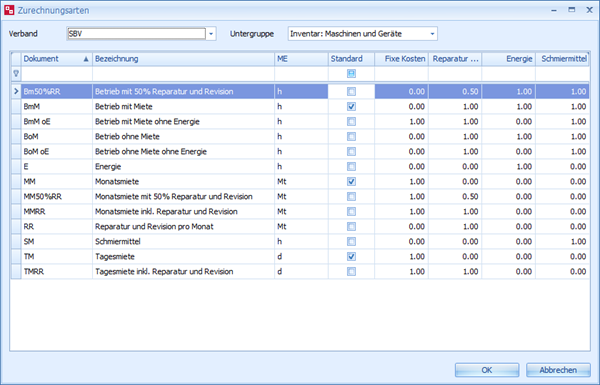
Task: Toggle Standard checkbox in Schmiermittel row
Action: (x=351, y=241)
